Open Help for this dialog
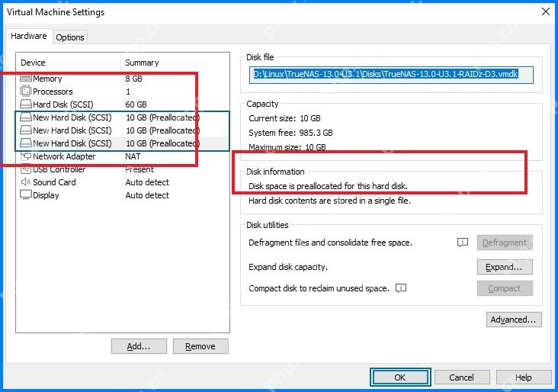 pyautogui.click(x=524, y=378)
